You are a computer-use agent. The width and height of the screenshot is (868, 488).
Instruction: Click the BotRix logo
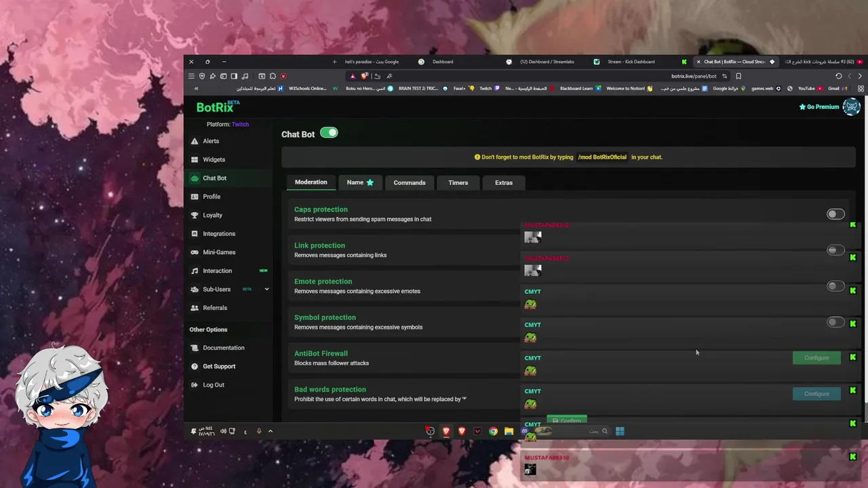click(217, 106)
